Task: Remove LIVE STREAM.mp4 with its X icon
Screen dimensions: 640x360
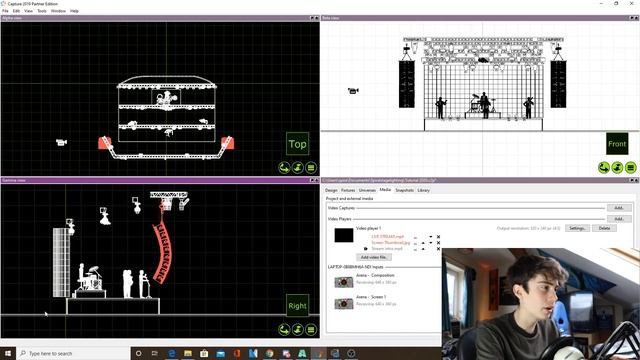Action: pos(438,237)
